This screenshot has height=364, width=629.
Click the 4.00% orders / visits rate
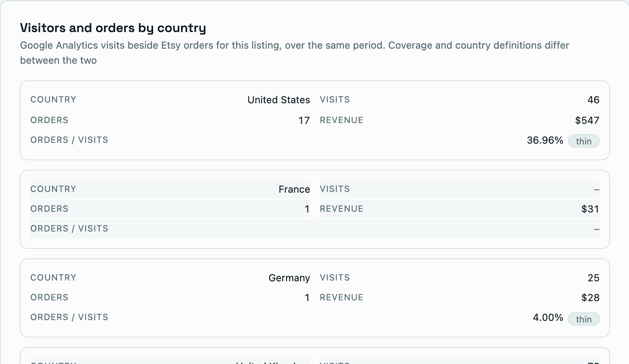click(x=548, y=318)
